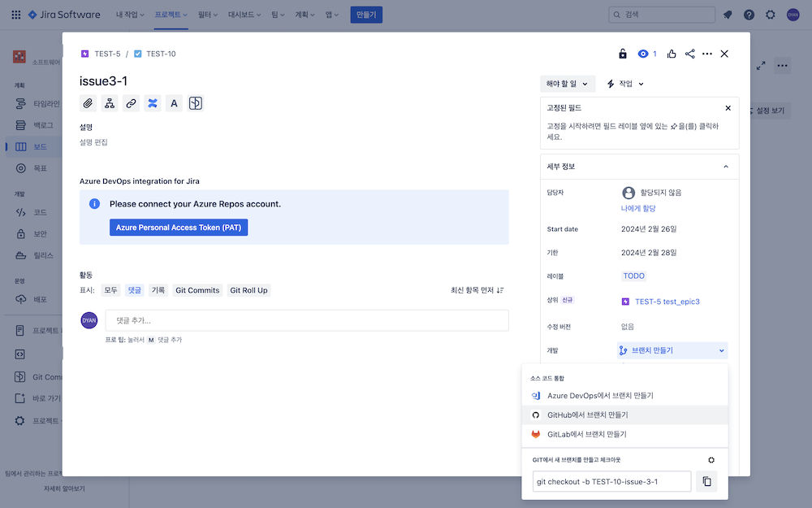Click the Azure DevOps icon in branch menu
812x508 pixels.
(x=536, y=396)
